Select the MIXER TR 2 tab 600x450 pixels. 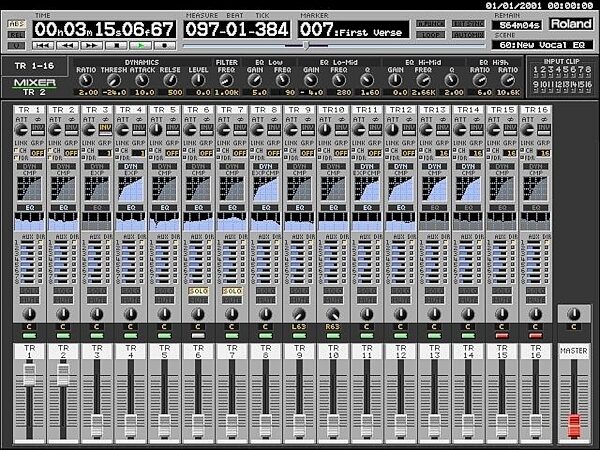(34, 87)
